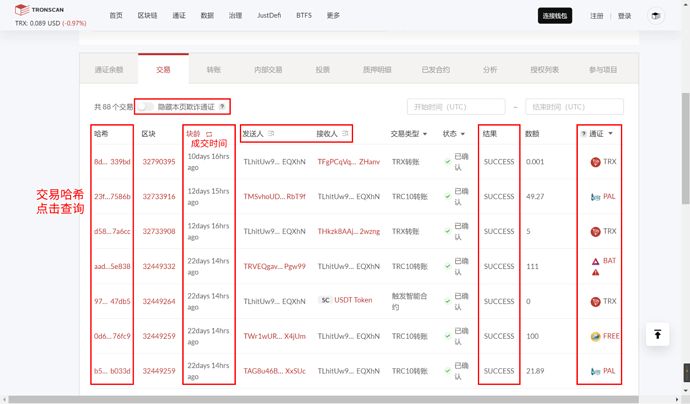The image size is (690, 404).
Task: Click the 开始时间 (UTC) date field
Action: click(x=456, y=107)
